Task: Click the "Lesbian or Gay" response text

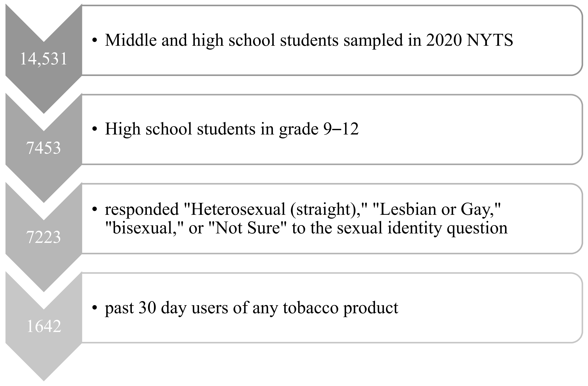Action: point(435,209)
